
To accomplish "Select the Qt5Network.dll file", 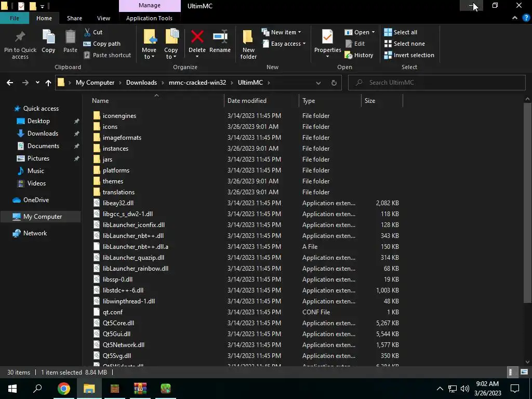I will click(x=124, y=345).
